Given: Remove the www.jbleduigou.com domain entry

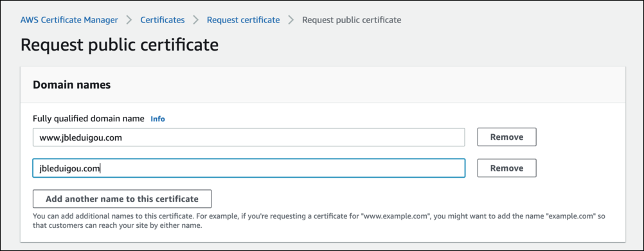Looking at the screenshot, I should (507, 137).
